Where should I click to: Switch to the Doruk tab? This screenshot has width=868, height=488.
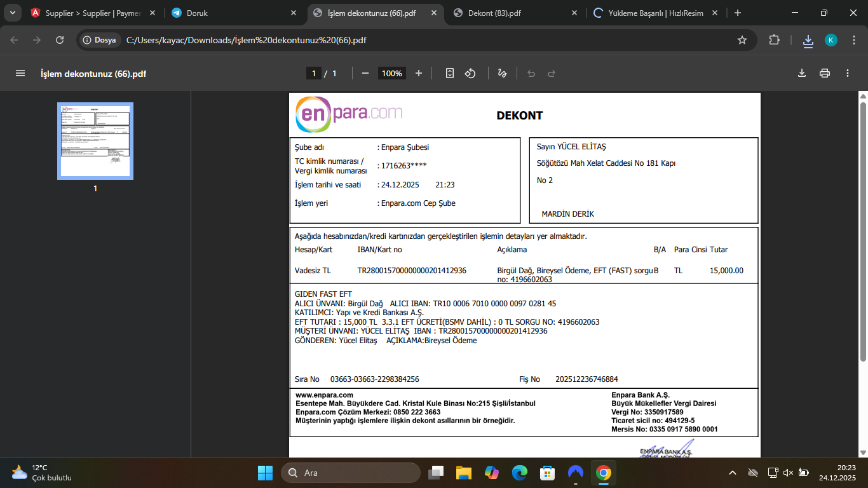click(234, 13)
